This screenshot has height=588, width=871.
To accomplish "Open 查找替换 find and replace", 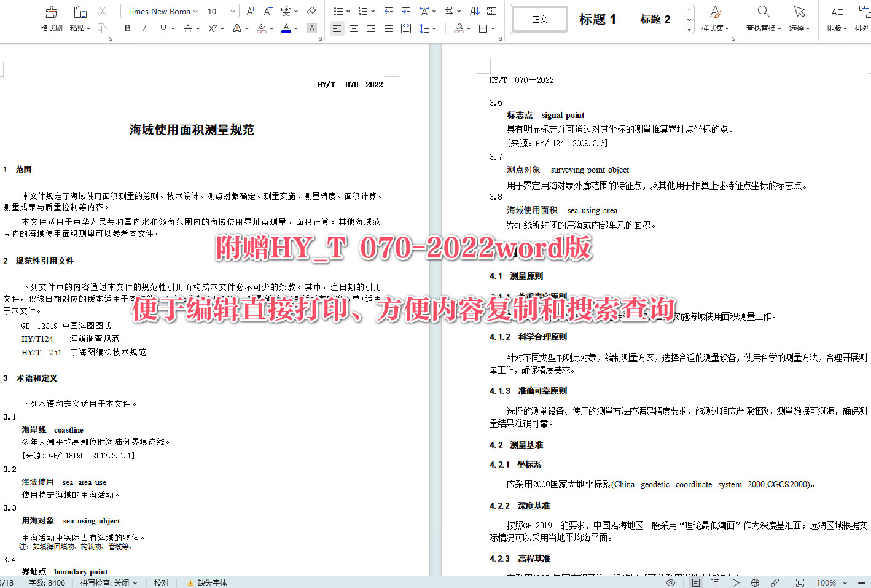I will 762,17.
